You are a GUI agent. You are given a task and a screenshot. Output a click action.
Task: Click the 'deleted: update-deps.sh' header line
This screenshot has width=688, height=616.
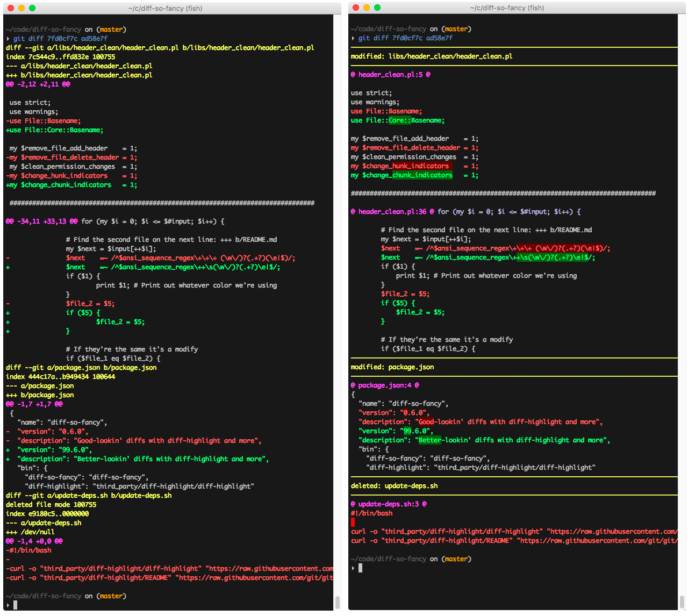point(394,486)
